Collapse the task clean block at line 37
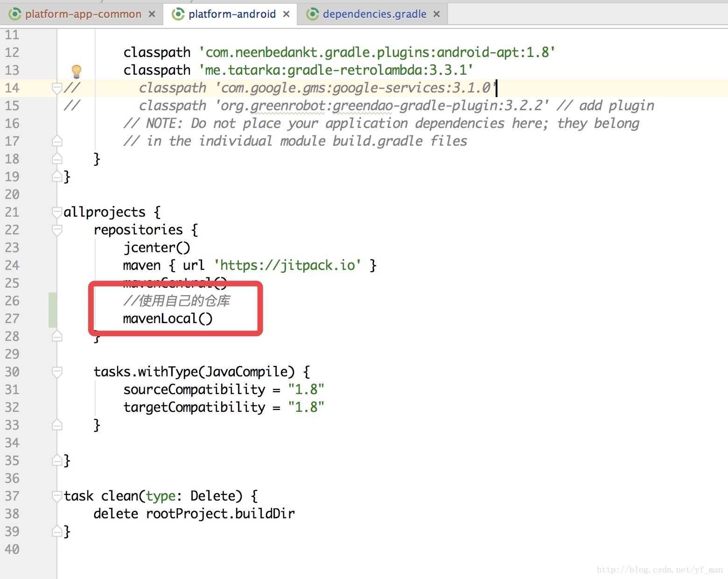The width and height of the screenshot is (728, 579). [57, 496]
